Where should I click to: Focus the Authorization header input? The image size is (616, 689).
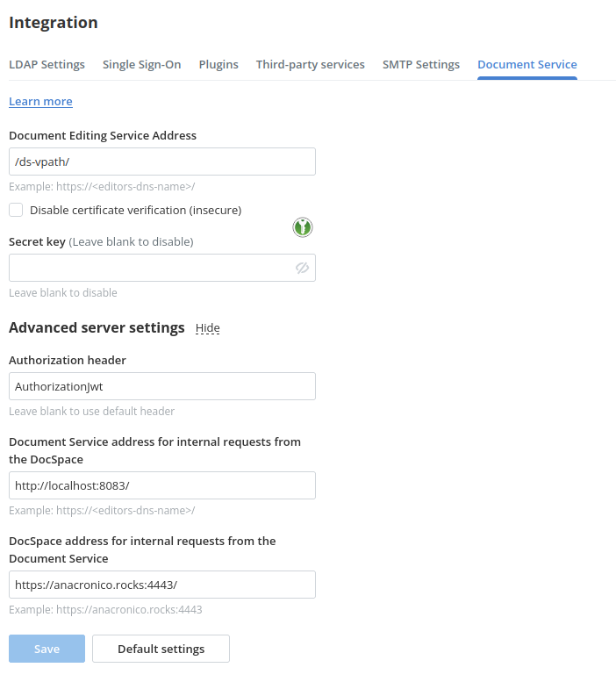tap(161, 386)
